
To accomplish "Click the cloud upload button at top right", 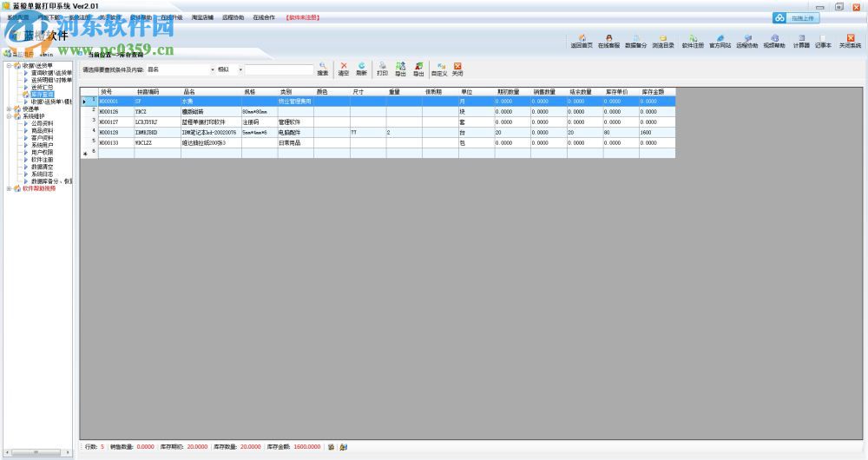I will pos(796,18).
